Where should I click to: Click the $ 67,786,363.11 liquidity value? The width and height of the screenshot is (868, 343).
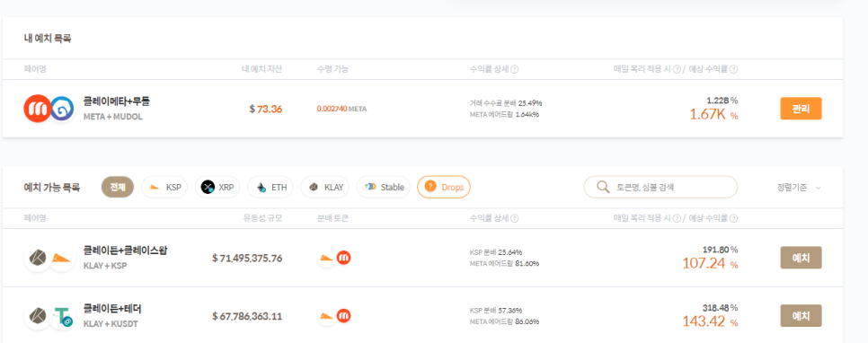point(247,316)
